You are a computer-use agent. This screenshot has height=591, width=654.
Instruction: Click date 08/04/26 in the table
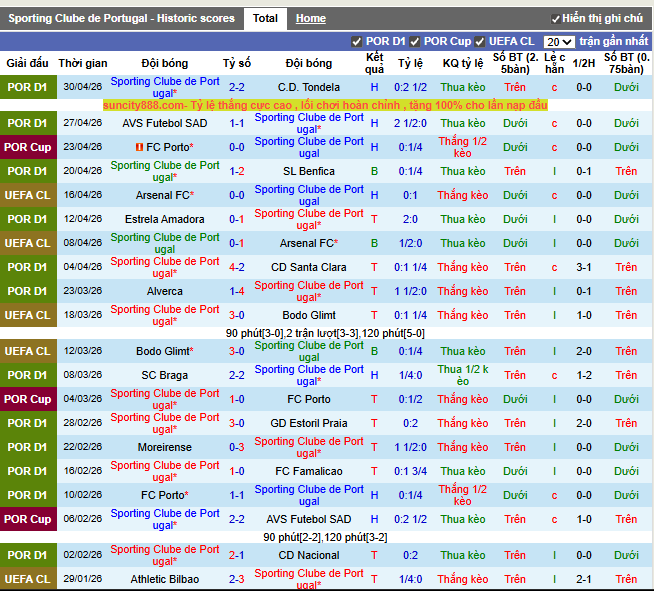click(83, 243)
